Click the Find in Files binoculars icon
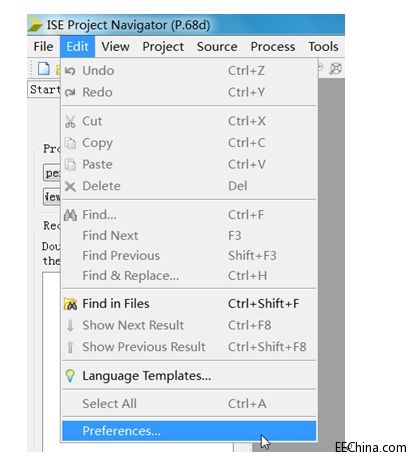413x461 pixels. point(70,304)
